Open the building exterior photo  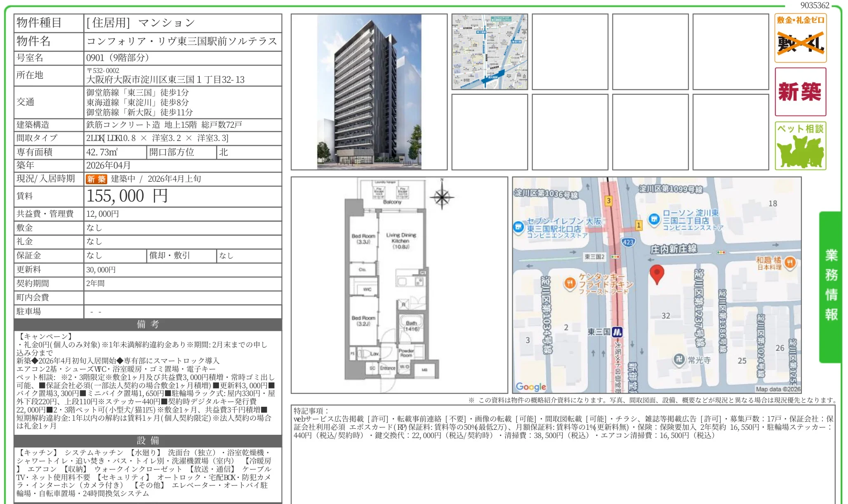click(369, 92)
